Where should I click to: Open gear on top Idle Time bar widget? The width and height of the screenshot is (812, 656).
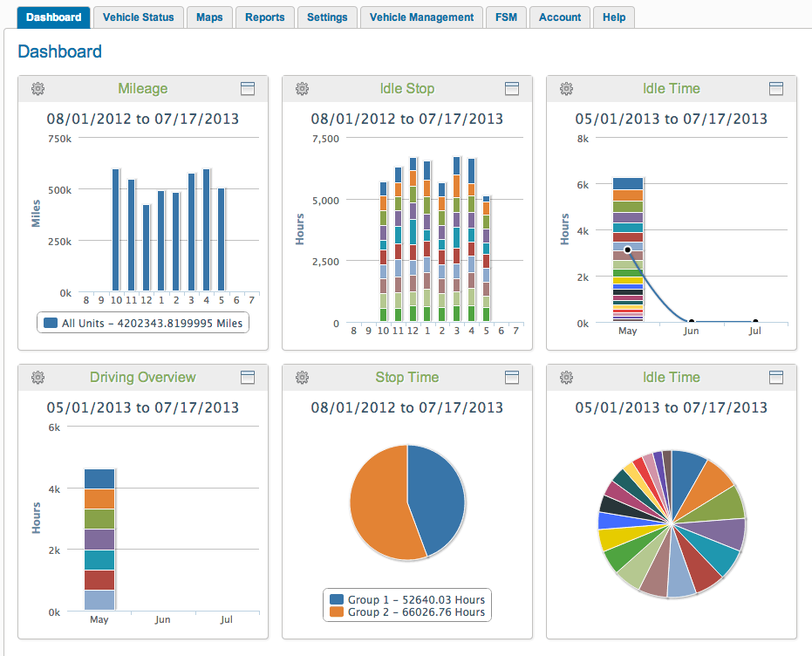coord(566,88)
